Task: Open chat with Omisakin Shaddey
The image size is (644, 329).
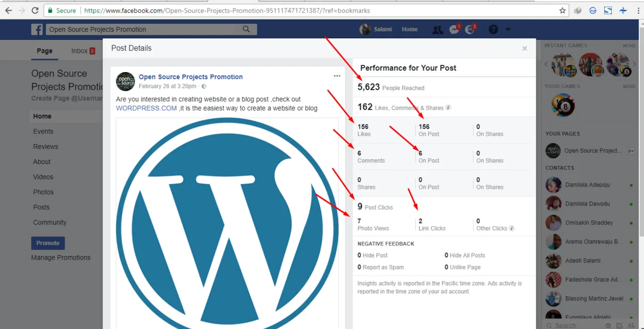Action: click(x=590, y=223)
